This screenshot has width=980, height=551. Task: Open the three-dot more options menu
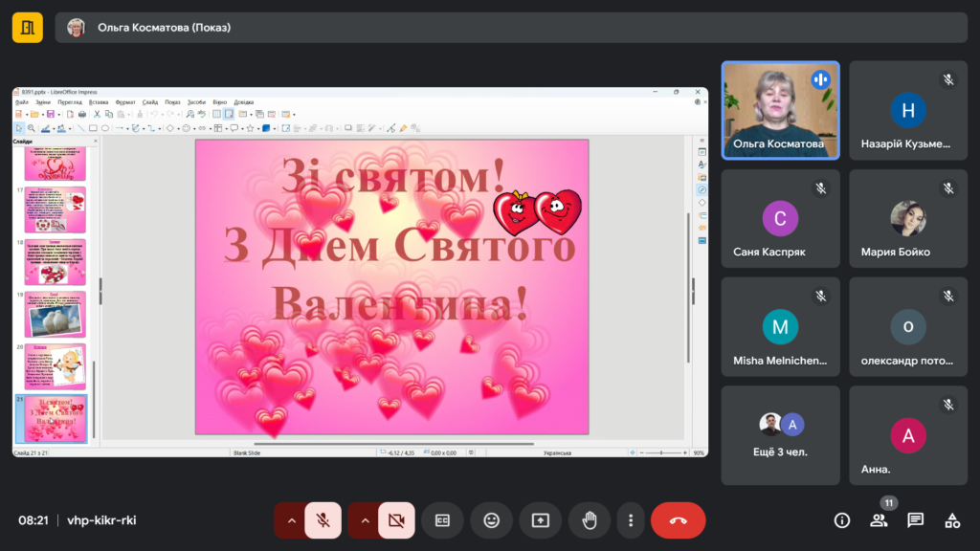coord(630,520)
